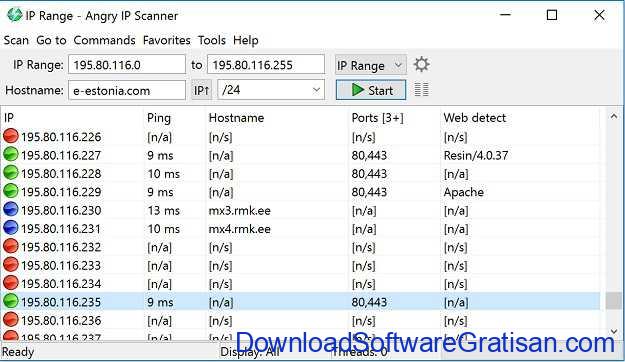Open the Help menu

246,40
